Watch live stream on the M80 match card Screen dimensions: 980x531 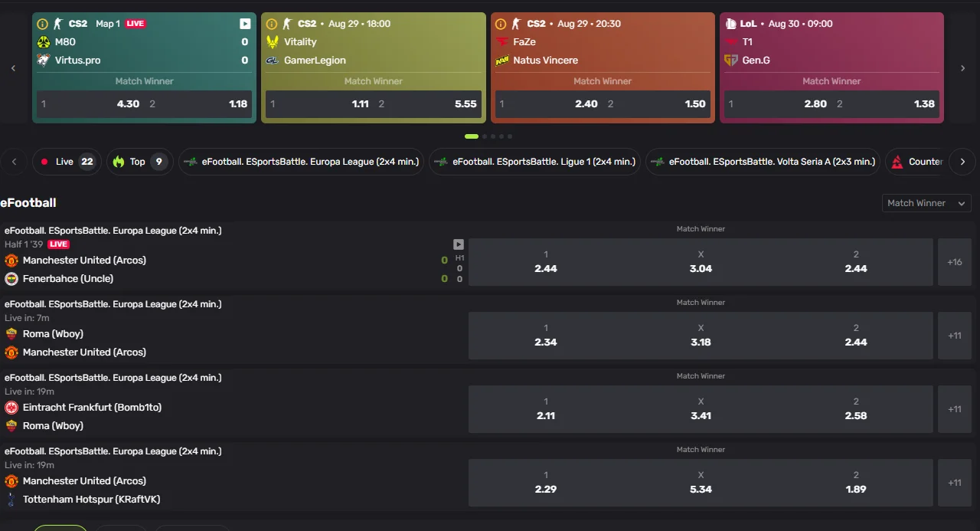(245, 24)
